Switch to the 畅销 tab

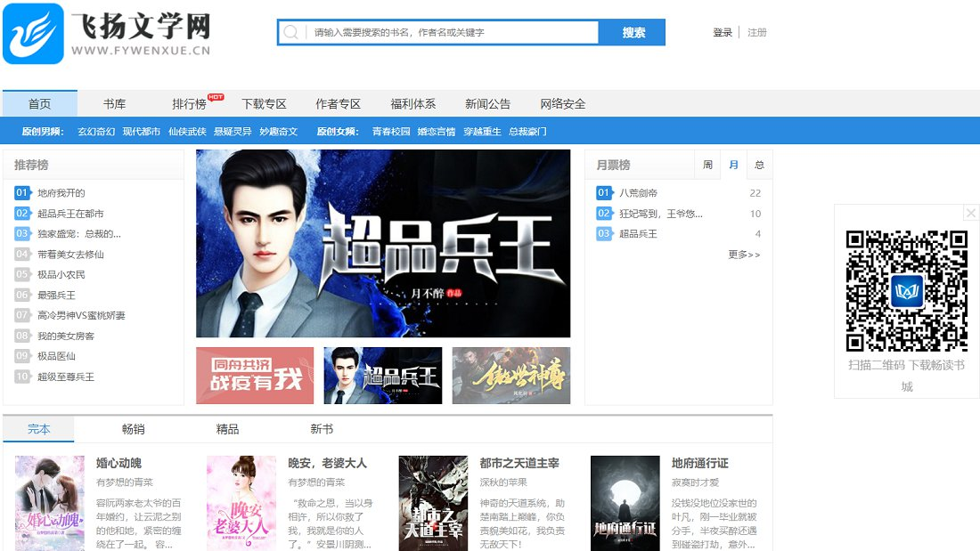click(133, 429)
